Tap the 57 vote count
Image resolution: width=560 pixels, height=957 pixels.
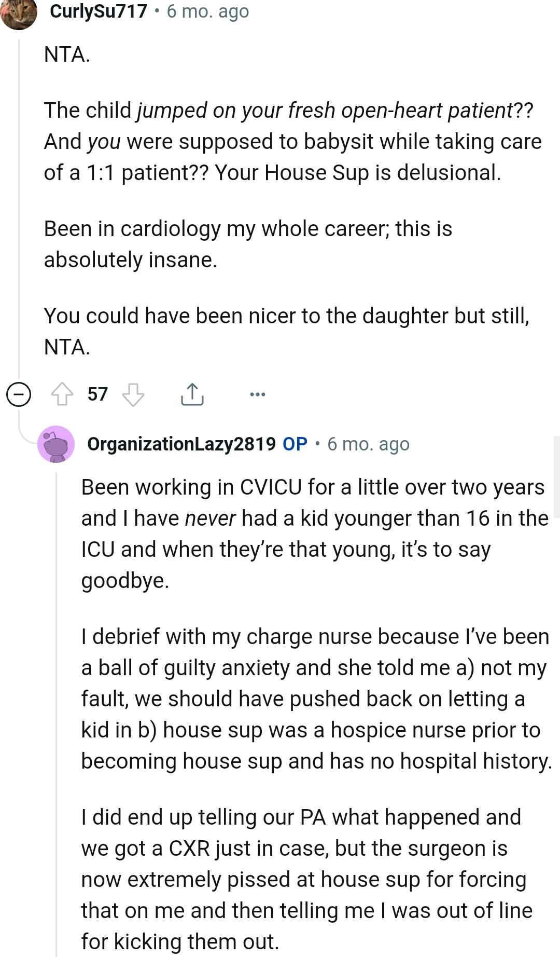click(97, 394)
